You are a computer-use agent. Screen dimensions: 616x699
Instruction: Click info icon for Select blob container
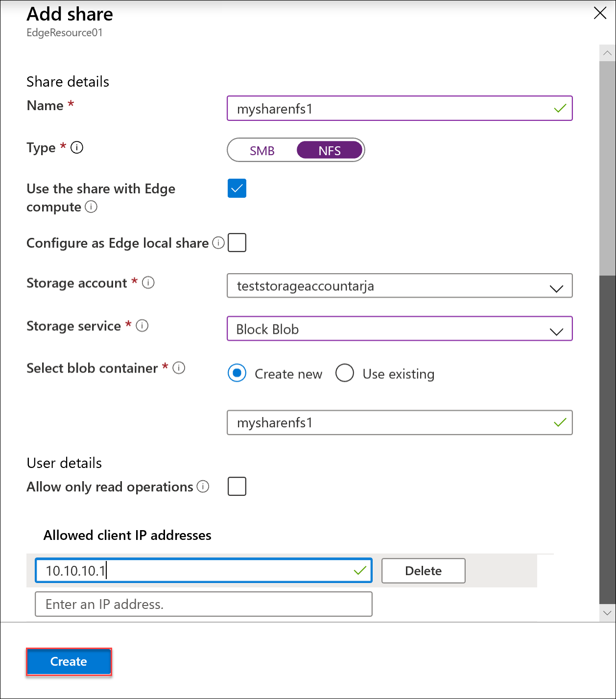[179, 368]
